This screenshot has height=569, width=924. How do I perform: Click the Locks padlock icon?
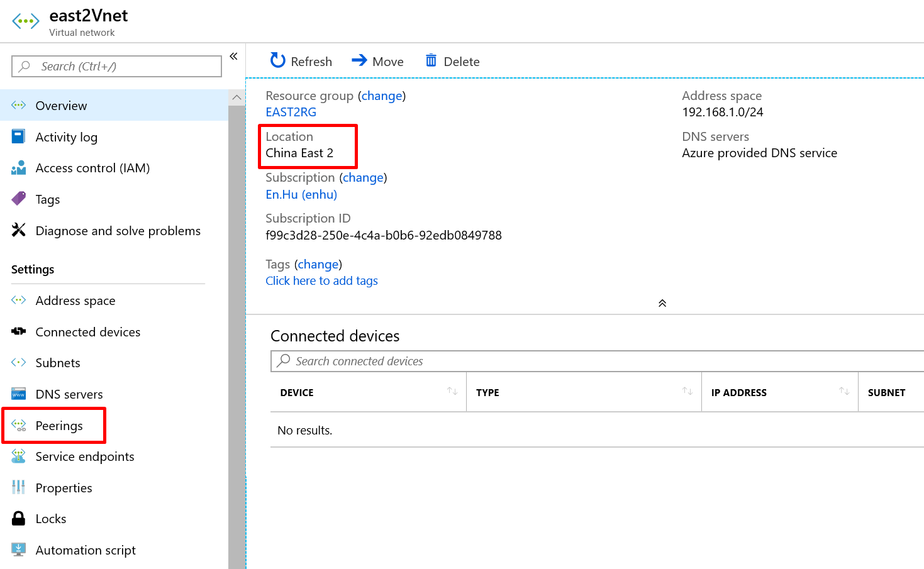[19, 519]
